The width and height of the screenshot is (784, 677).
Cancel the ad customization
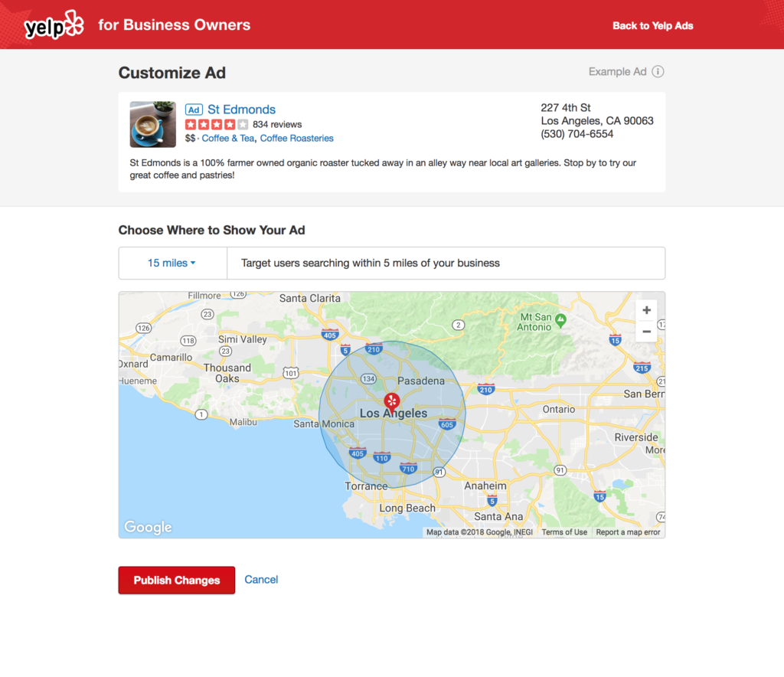[261, 580]
